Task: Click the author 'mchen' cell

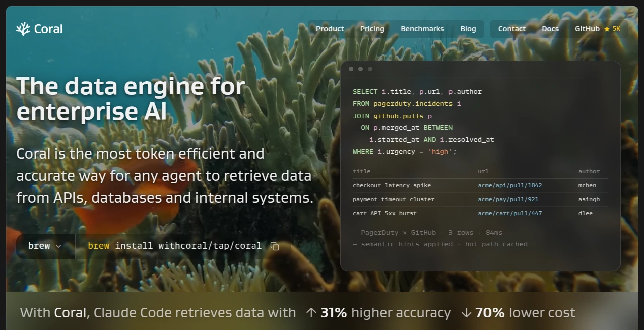Action: click(587, 185)
